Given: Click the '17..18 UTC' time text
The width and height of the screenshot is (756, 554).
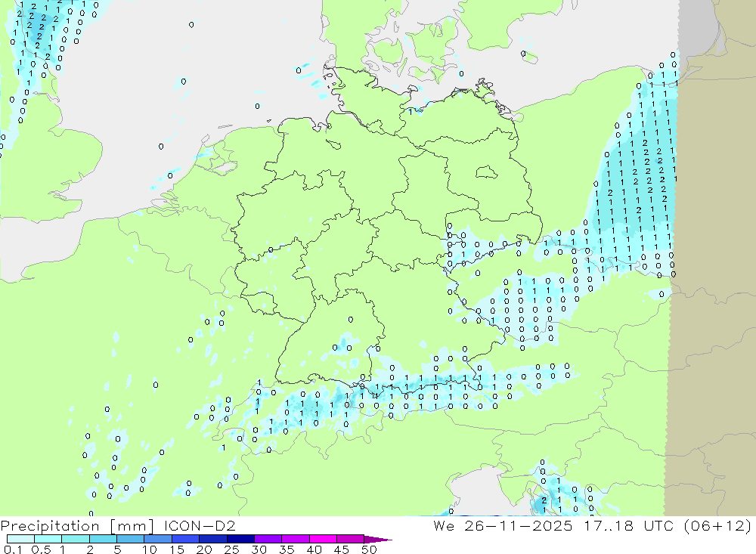Looking at the screenshot, I should (628, 525).
